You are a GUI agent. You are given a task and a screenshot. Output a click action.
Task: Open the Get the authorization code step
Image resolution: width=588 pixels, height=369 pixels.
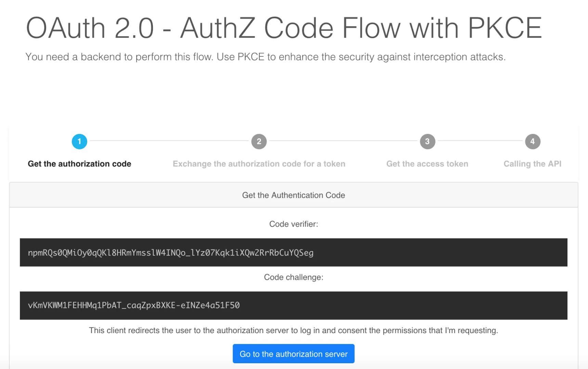pos(79,164)
